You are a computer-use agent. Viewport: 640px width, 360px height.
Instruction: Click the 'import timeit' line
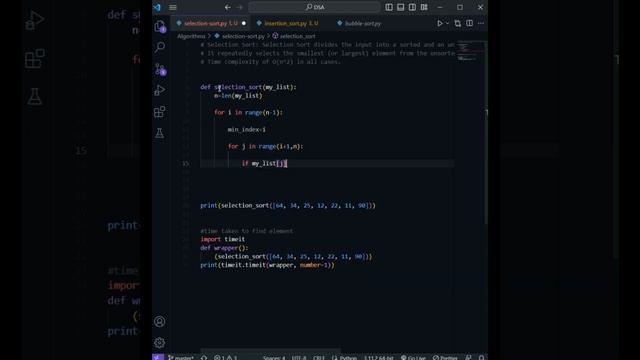coord(222,239)
